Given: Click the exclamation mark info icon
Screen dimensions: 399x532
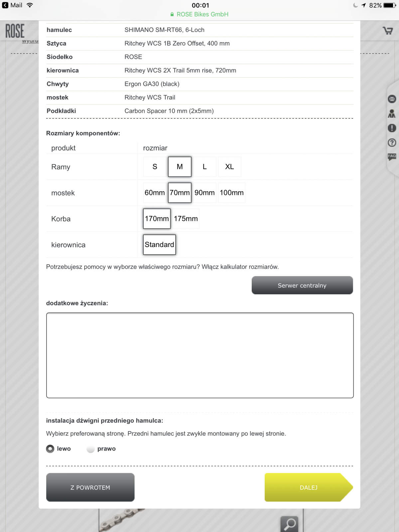Looking at the screenshot, I should pos(392,128).
